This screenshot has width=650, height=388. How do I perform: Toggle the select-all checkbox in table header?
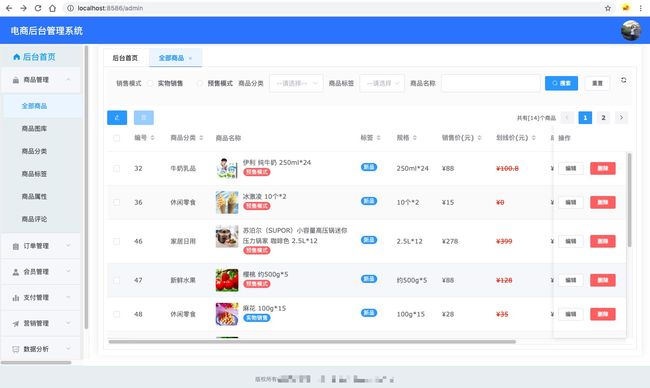click(116, 138)
